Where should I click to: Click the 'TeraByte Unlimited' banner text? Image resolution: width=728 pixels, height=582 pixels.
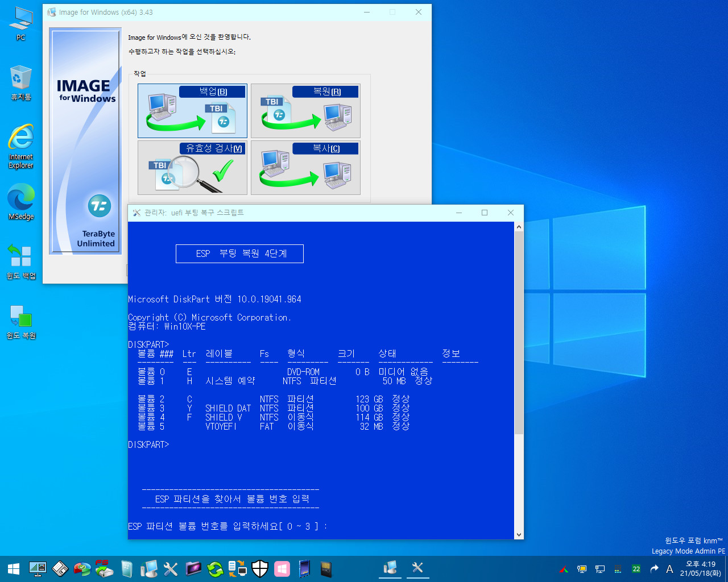tap(96, 239)
